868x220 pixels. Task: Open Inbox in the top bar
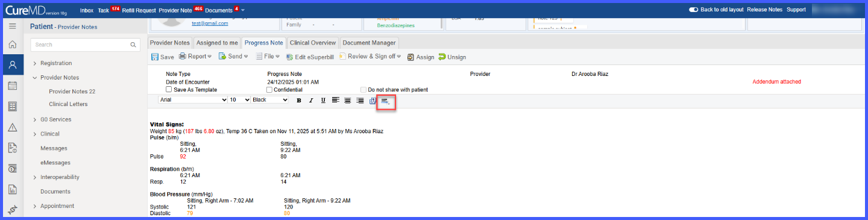click(x=87, y=10)
